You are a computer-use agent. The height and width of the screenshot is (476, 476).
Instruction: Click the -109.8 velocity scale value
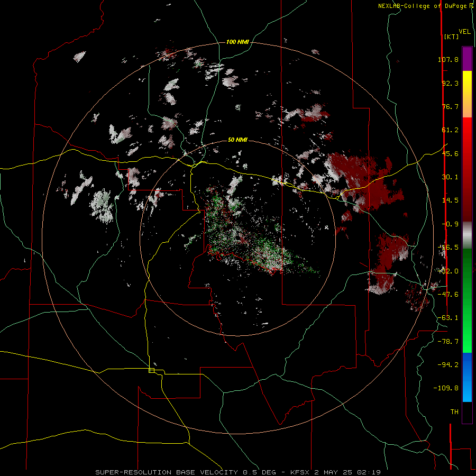click(446, 388)
